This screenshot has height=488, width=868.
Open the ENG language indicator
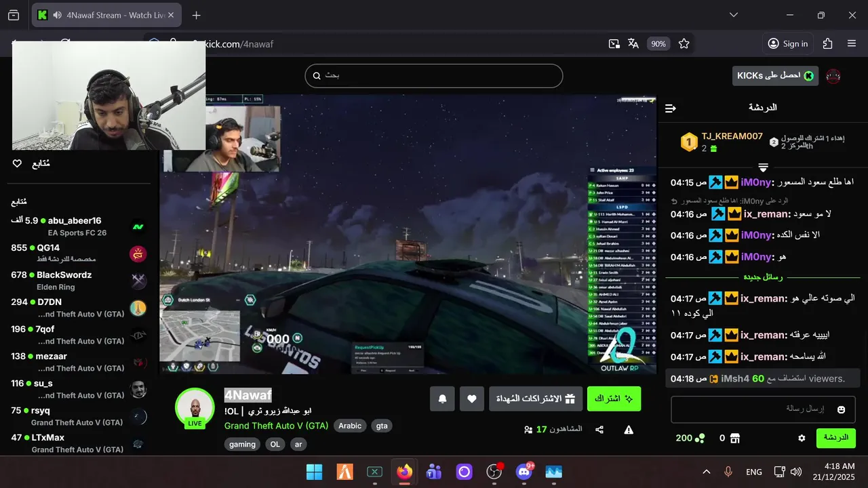click(x=753, y=472)
